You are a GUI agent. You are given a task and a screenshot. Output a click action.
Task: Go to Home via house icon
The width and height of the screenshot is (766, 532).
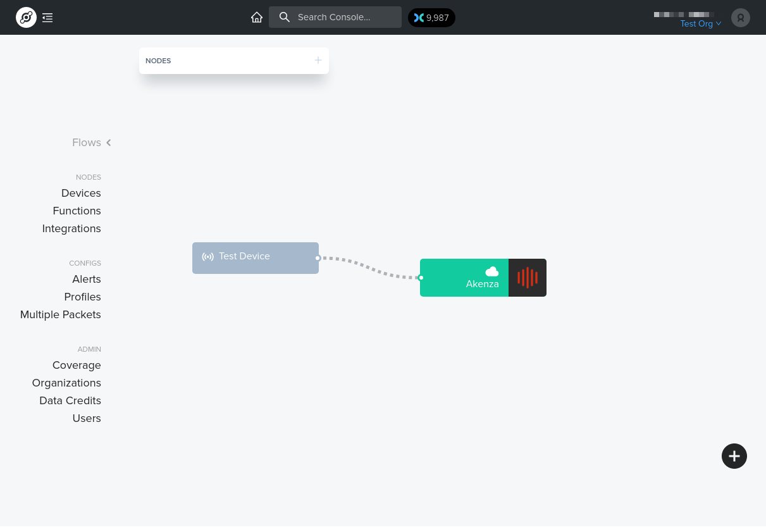coord(257,17)
